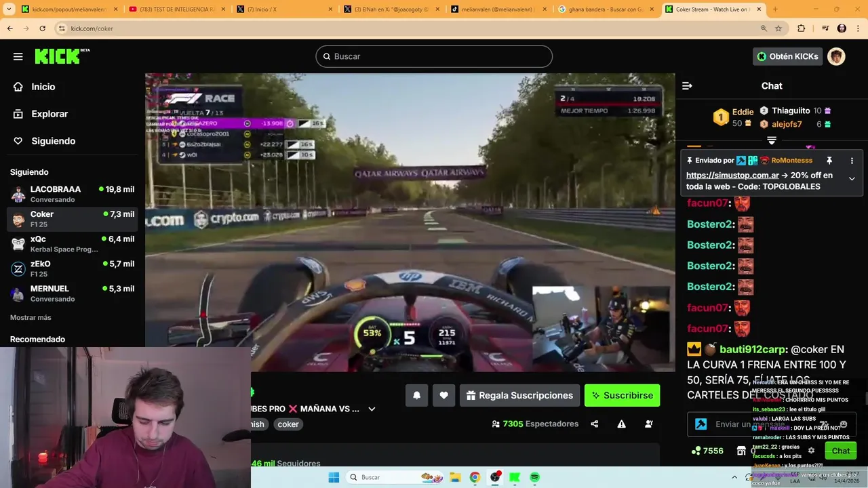Switch to kick.com/popout/melianvalen tab
The image size is (868, 488).
tap(69, 9)
